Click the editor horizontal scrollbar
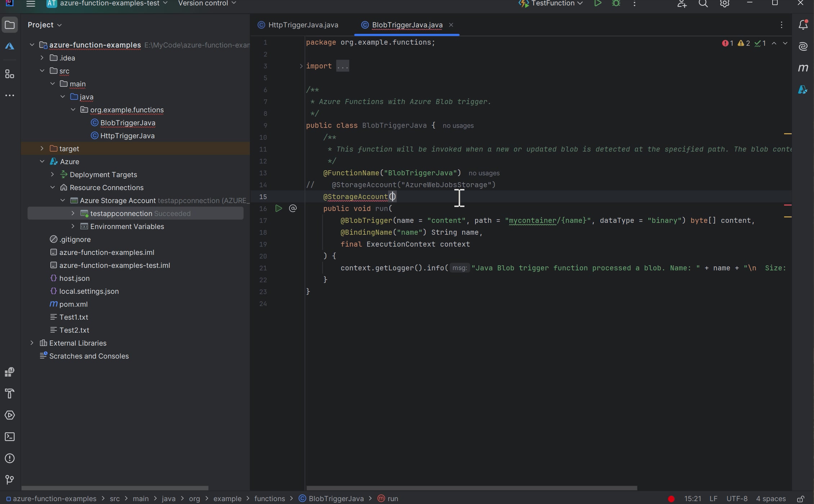814x504 pixels. click(471, 488)
